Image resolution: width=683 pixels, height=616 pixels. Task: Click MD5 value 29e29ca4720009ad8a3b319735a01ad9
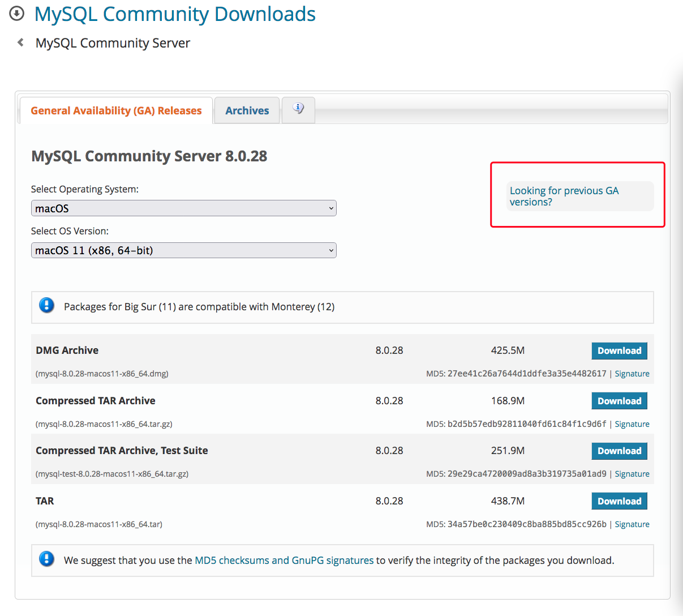527,474
